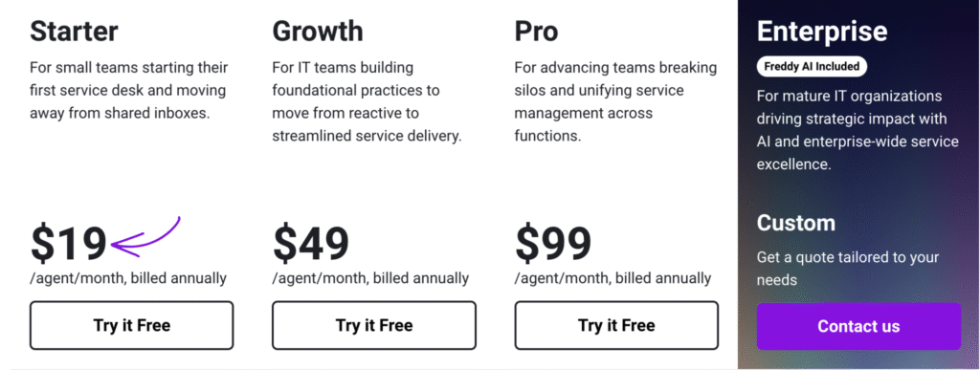Click the $49 Growth price
This screenshot has height=370, width=980.
[x=311, y=244]
